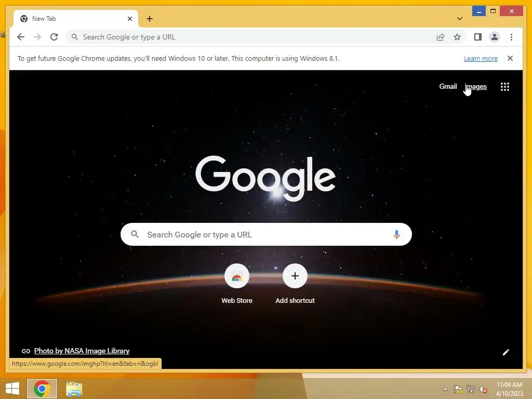Image resolution: width=532 pixels, height=399 pixels.
Task: Expand the tab search chevron
Action: (460, 19)
